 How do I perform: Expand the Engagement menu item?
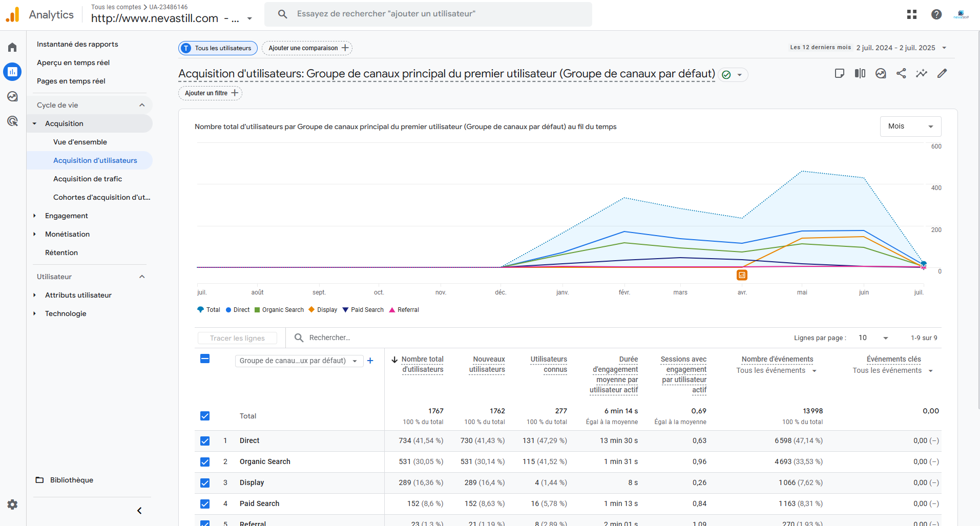[34, 216]
